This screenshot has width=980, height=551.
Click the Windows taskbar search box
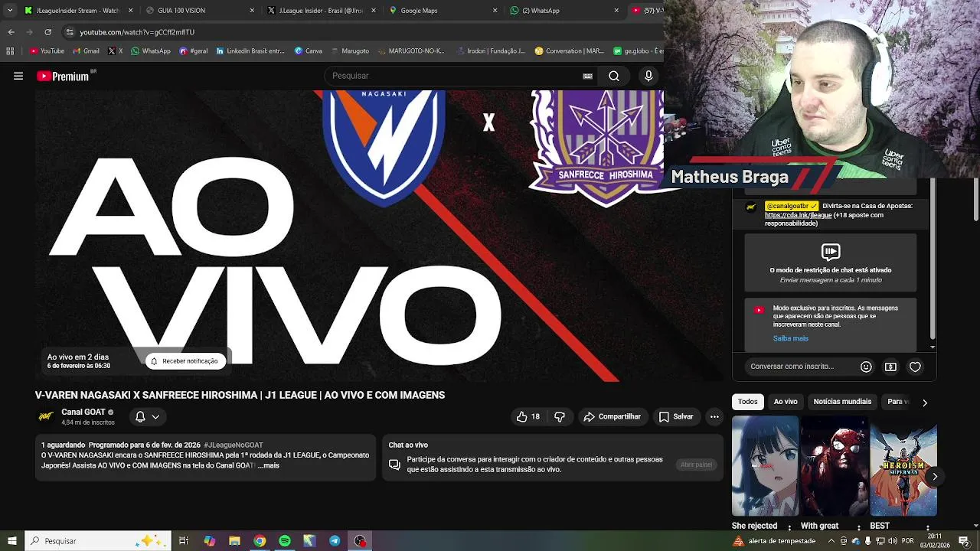click(97, 541)
